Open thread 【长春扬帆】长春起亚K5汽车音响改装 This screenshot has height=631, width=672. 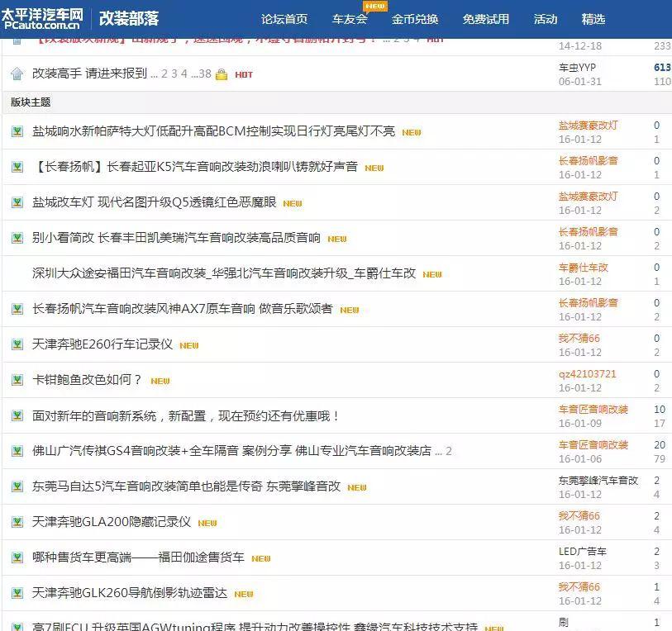195,167
